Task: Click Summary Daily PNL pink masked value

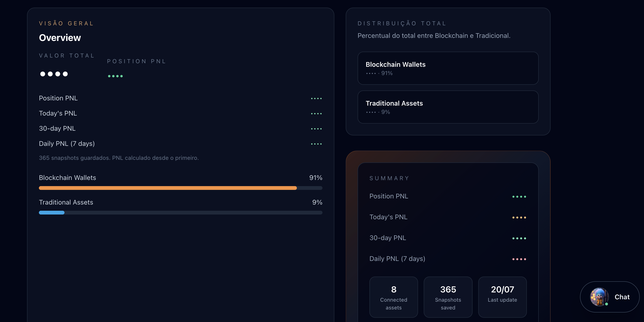Action: point(519,259)
